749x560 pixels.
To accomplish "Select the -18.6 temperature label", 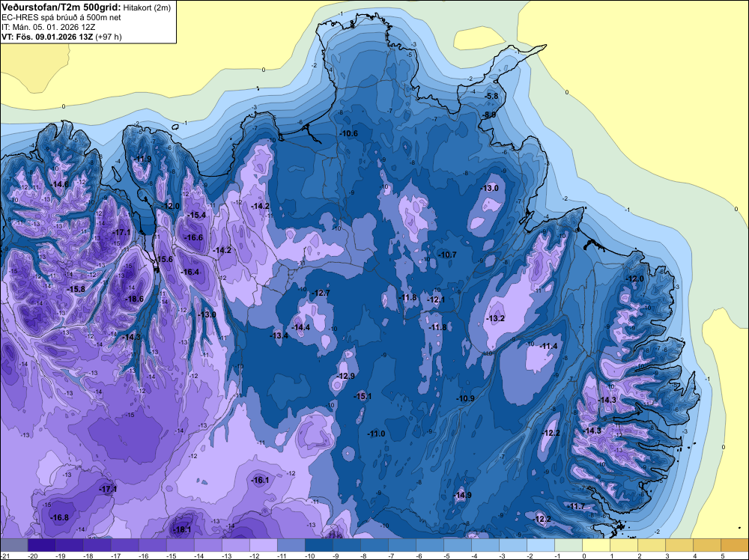I will pyautogui.click(x=134, y=299).
